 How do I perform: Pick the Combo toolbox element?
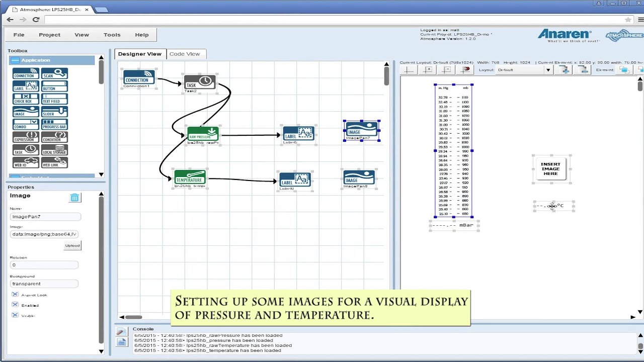pos(26,124)
